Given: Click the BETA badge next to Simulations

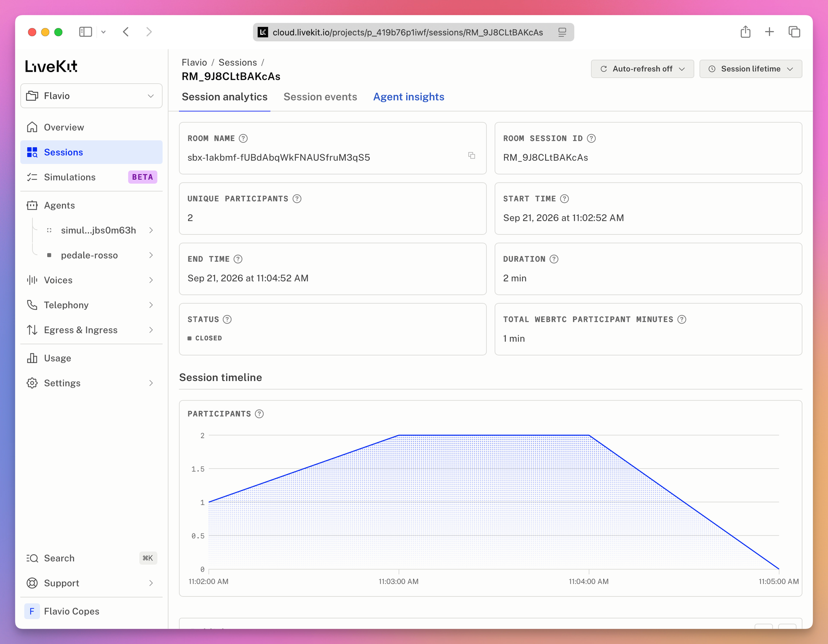Looking at the screenshot, I should pyautogui.click(x=142, y=177).
